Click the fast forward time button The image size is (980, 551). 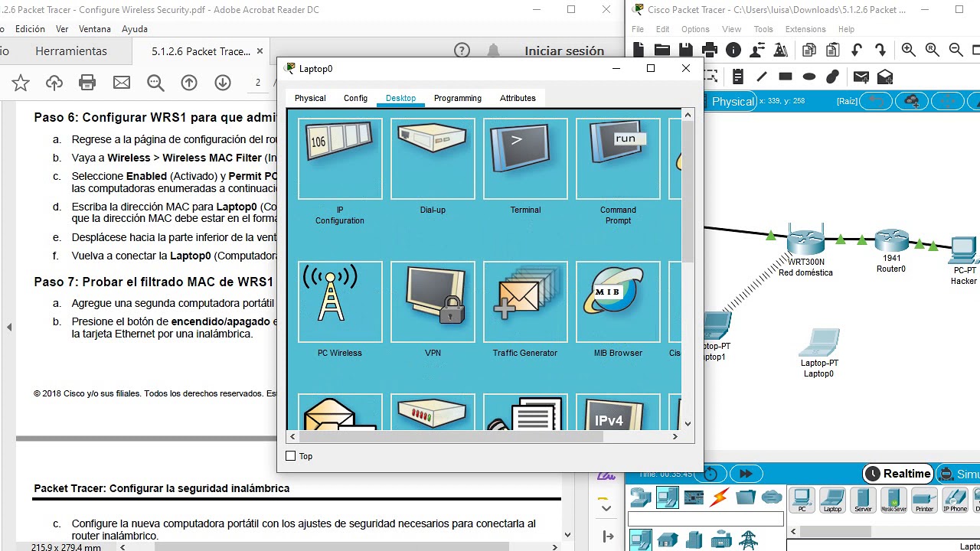pyautogui.click(x=745, y=474)
